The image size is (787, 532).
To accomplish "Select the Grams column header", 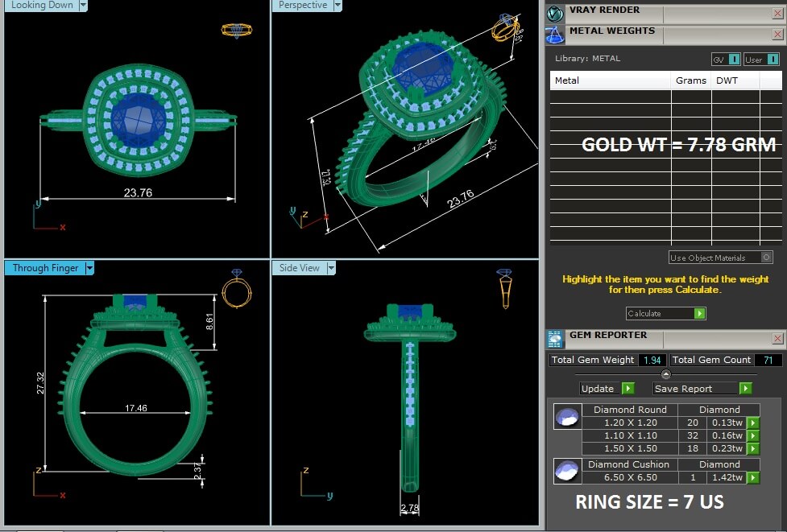I will (x=690, y=80).
